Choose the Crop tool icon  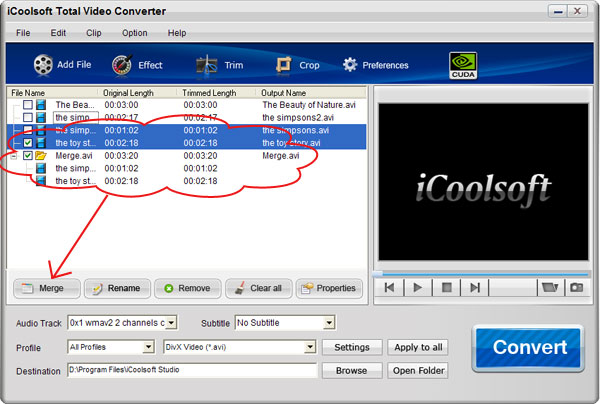tap(284, 65)
